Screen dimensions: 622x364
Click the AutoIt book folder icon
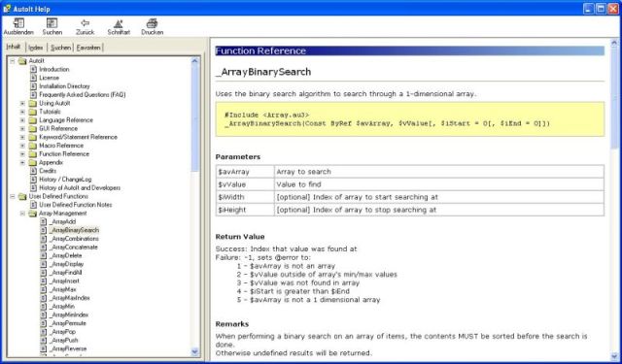coord(22,60)
